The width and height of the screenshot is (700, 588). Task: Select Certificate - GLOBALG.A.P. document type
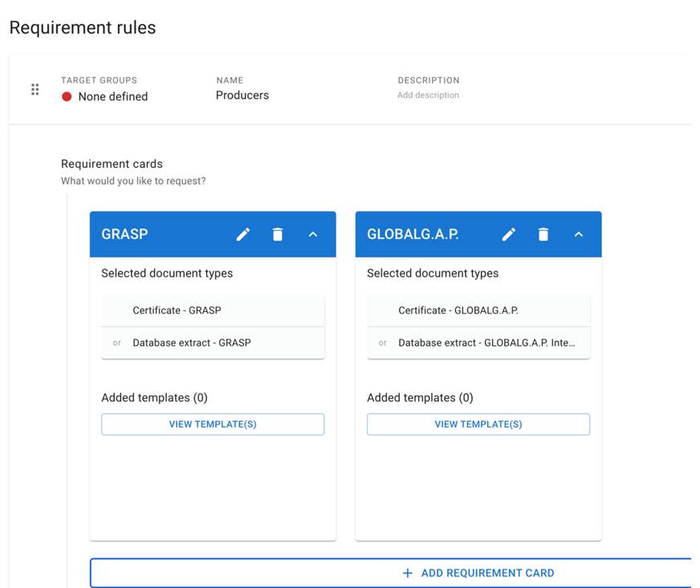(478, 310)
